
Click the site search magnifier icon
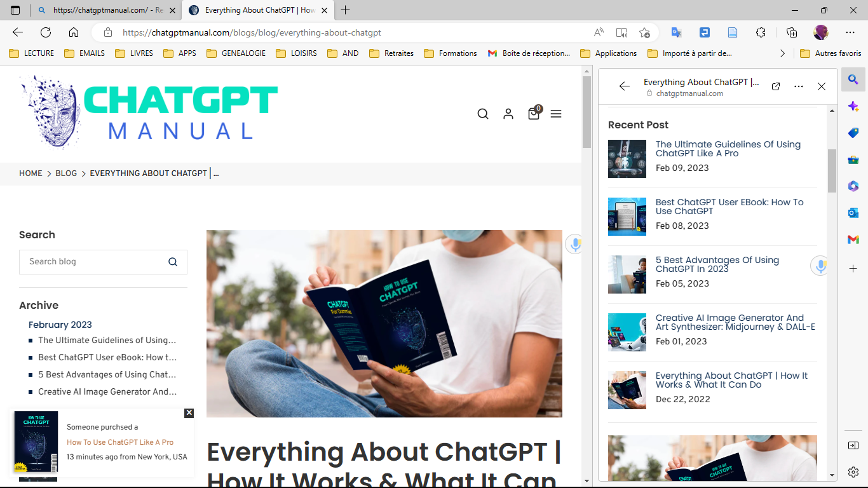coord(483,114)
